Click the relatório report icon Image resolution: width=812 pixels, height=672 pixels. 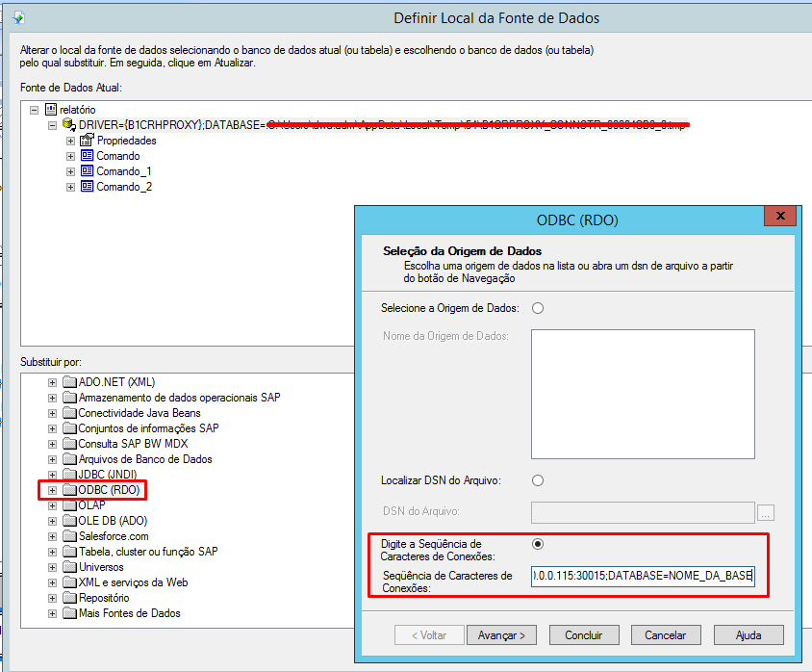click(51, 110)
